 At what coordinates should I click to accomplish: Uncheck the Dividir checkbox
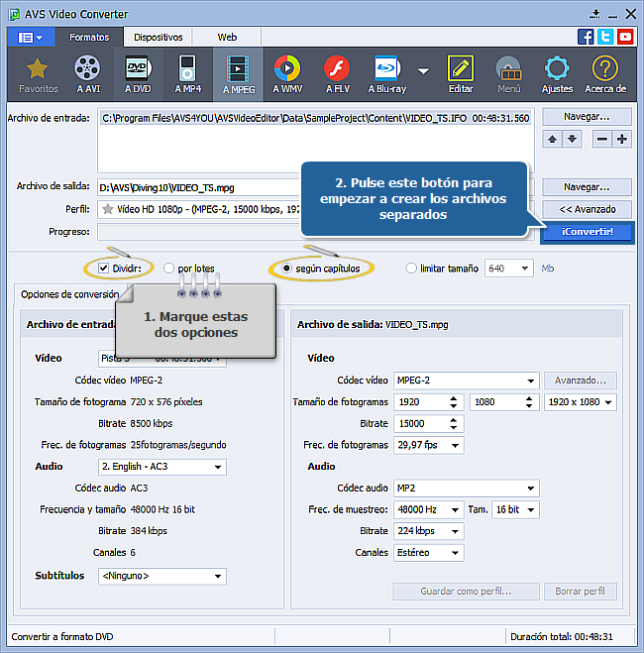[x=103, y=269]
